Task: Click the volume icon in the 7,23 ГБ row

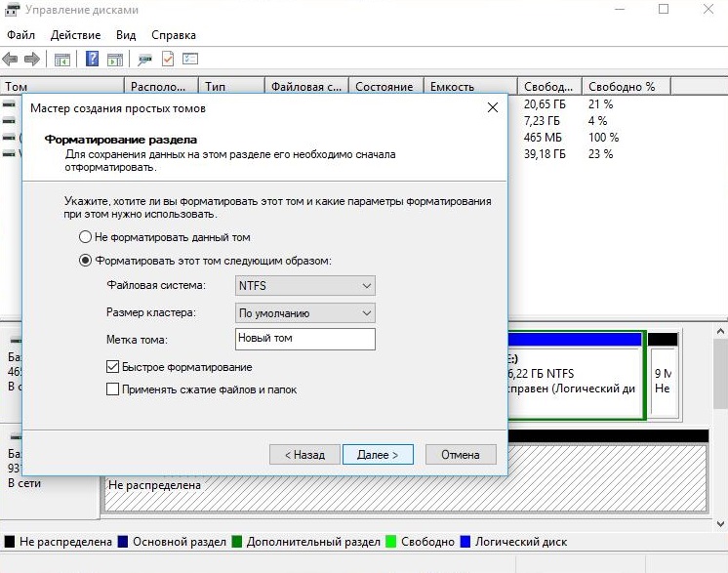Action: click(9, 121)
